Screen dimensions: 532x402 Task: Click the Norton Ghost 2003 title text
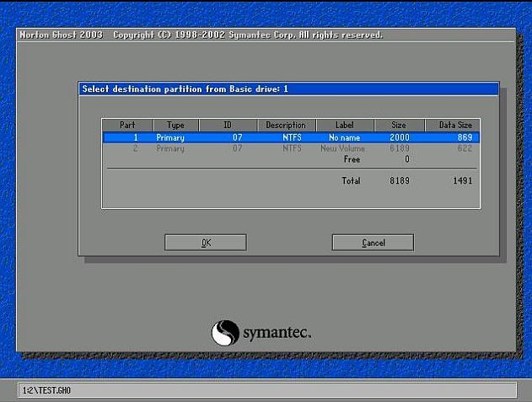(61, 35)
